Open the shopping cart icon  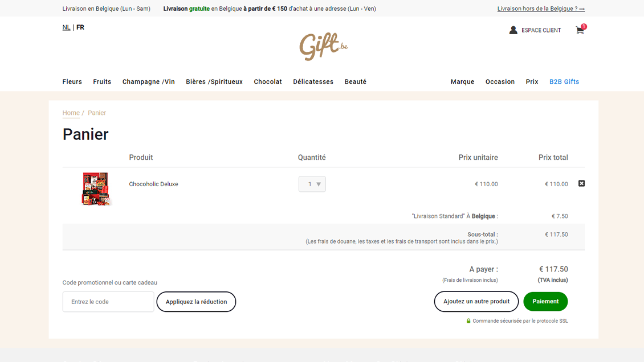point(580,30)
